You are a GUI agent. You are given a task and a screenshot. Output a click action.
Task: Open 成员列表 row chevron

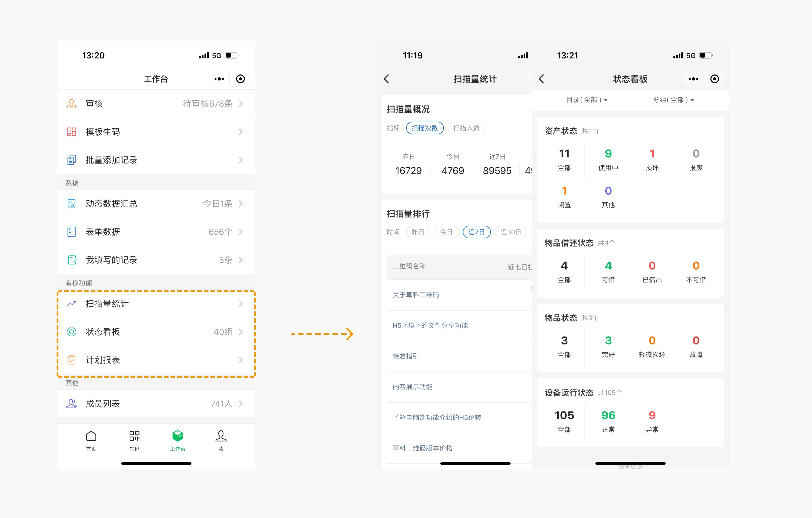(241, 404)
